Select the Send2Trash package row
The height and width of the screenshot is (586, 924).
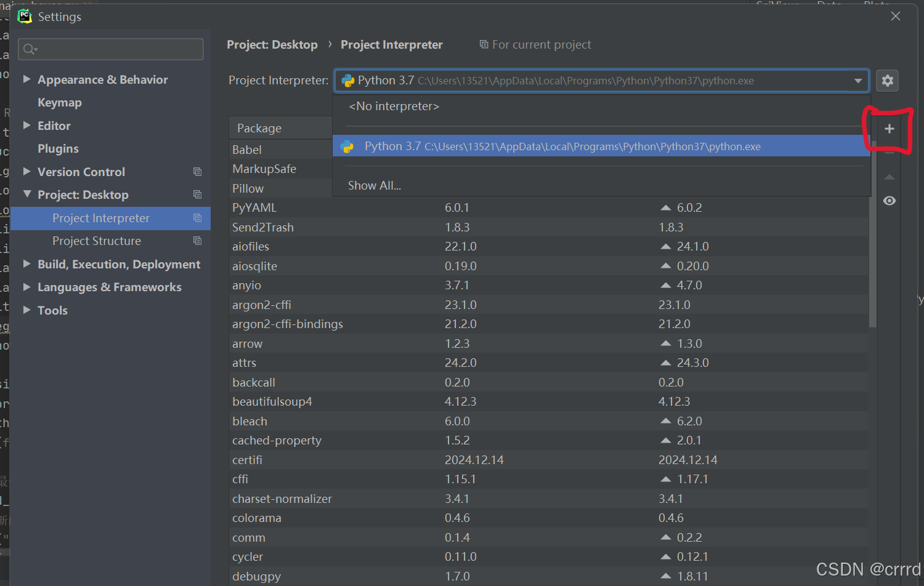[548, 227]
